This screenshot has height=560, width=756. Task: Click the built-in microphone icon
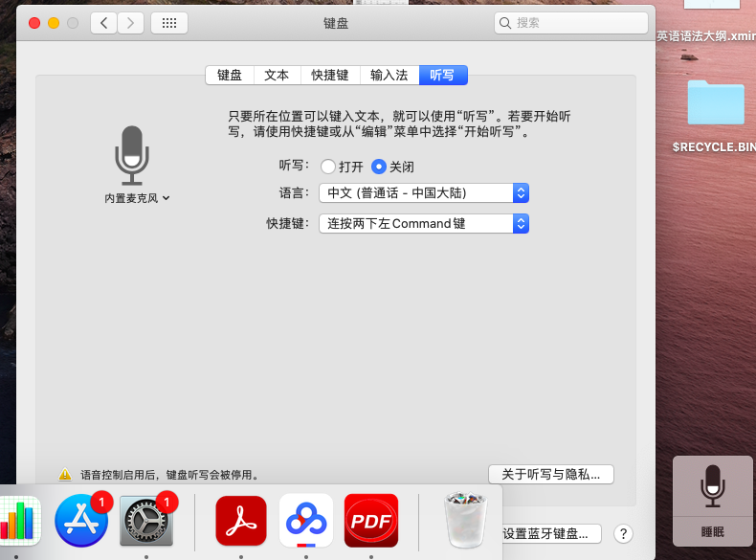coord(132,154)
